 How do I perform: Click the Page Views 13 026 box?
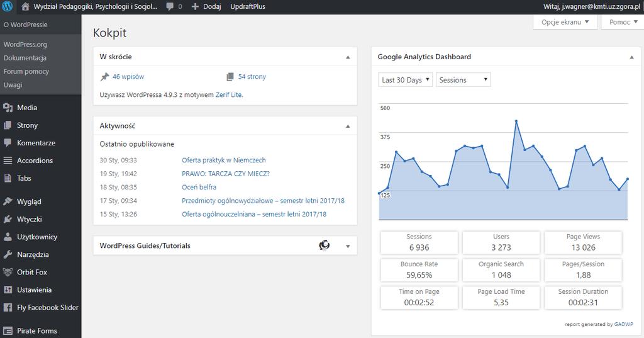[x=583, y=242]
